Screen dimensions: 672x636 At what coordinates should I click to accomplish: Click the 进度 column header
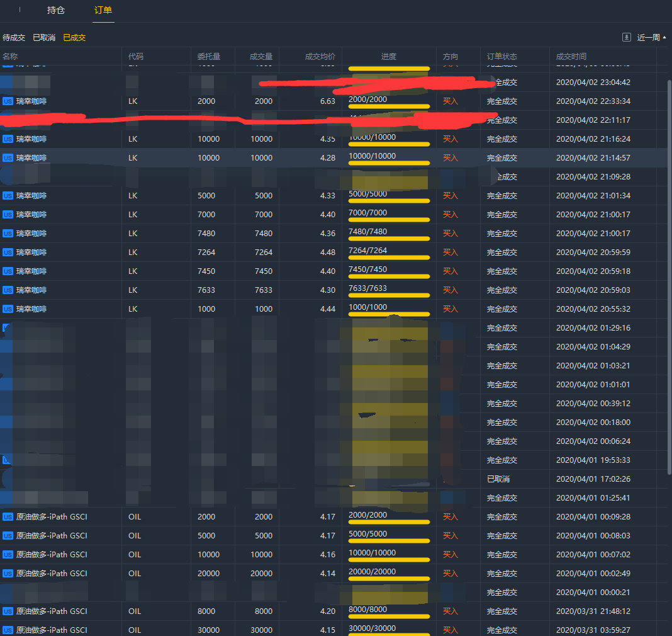tap(389, 56)
